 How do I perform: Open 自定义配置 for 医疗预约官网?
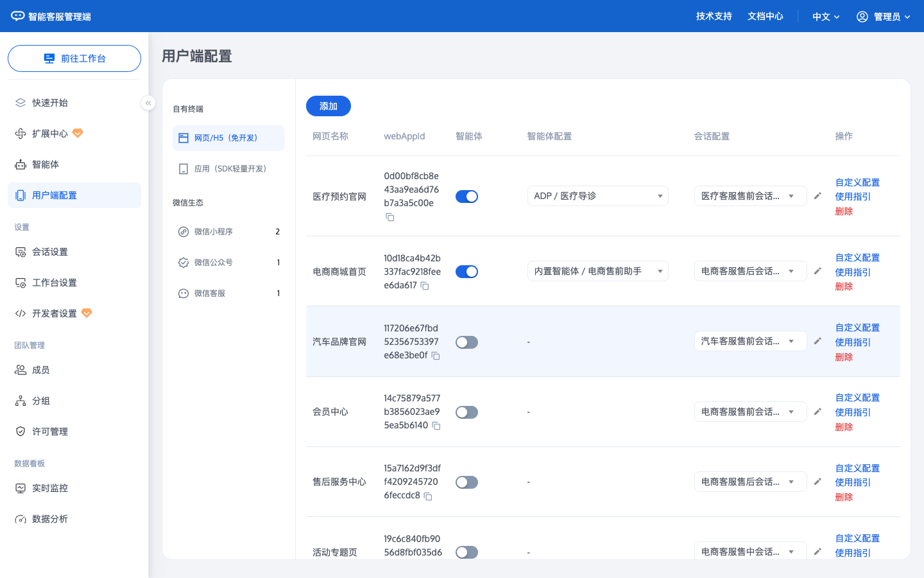point(857,182)
